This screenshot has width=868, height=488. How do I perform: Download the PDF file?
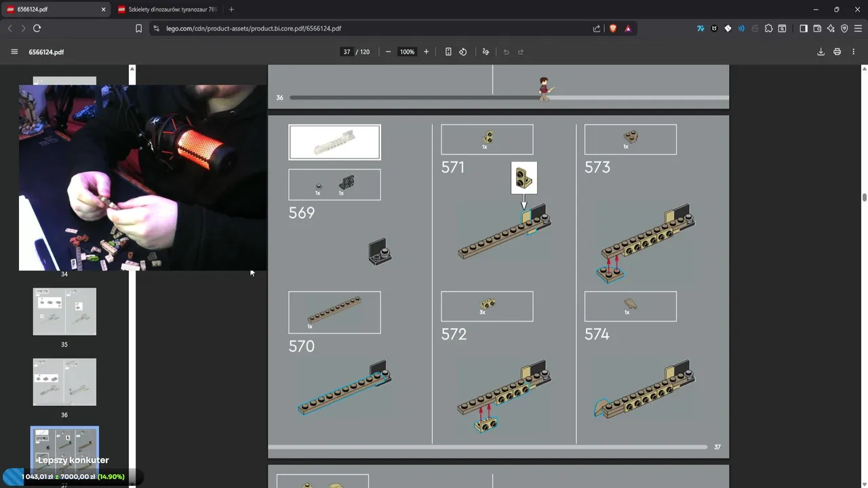(821, 52)
